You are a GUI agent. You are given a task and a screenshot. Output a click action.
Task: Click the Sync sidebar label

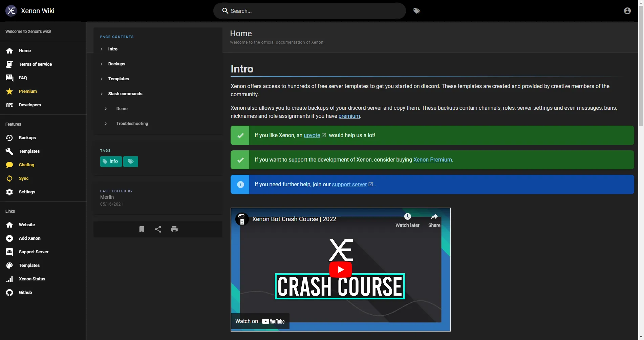click(x=24, y=178)
